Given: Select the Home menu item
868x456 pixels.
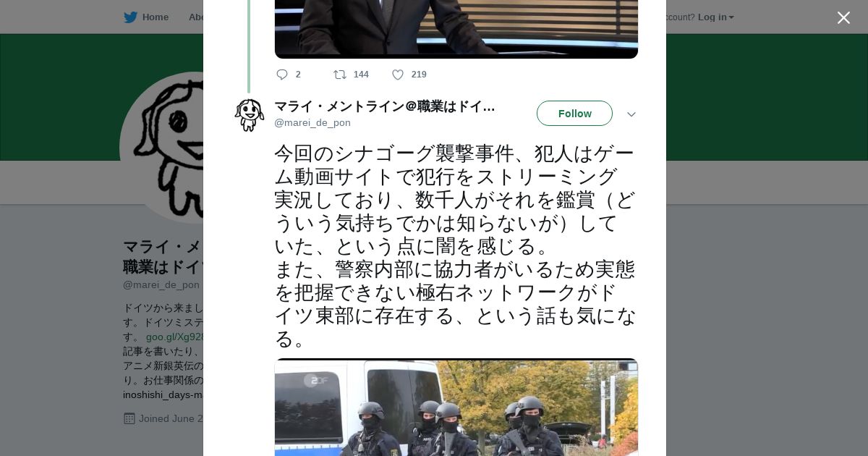Looking at the screenshot, I should click(156, 17).
